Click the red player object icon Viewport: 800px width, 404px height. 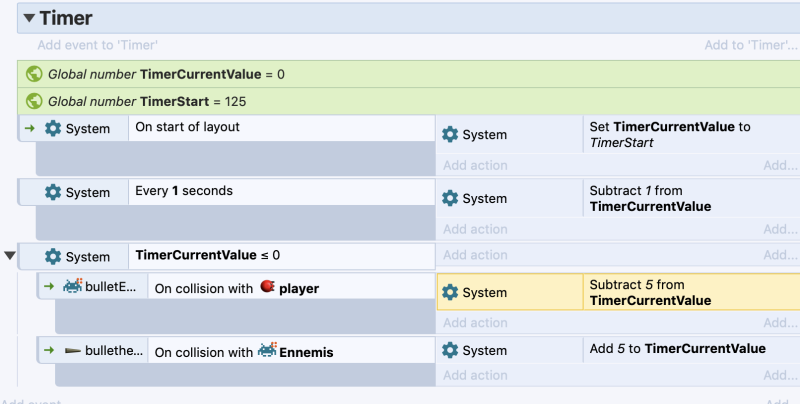[x=267, y=287]
